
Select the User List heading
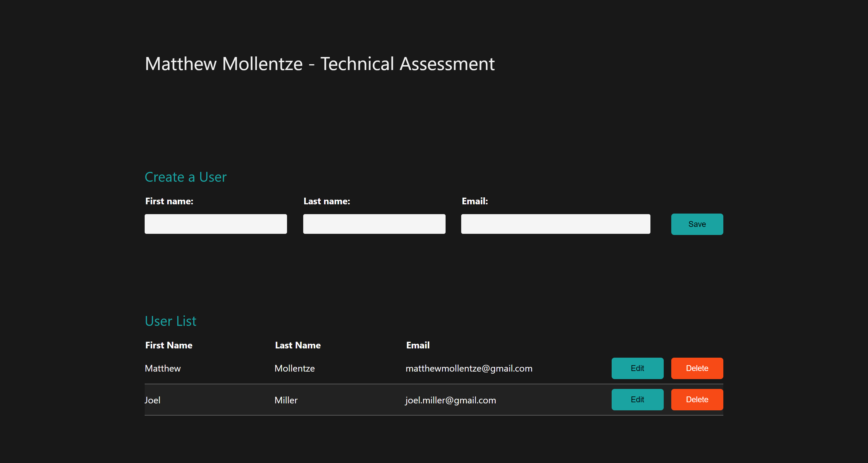point(170,321)
